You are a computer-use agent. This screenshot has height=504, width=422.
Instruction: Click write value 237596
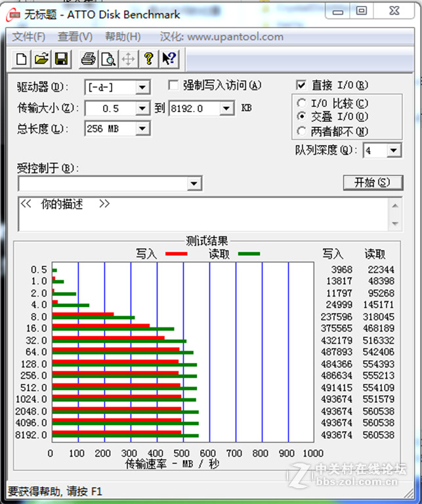pyautogui.click(x=337, y=317)
